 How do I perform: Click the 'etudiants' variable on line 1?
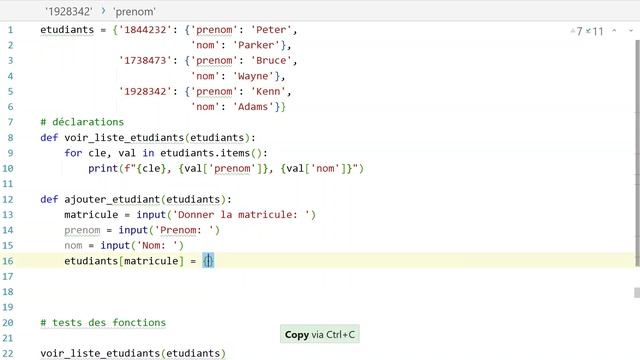click(67, 30)
